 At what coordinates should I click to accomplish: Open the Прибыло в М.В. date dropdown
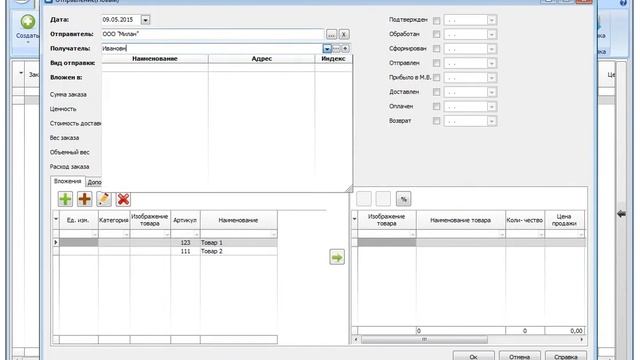tap(491, 78)
